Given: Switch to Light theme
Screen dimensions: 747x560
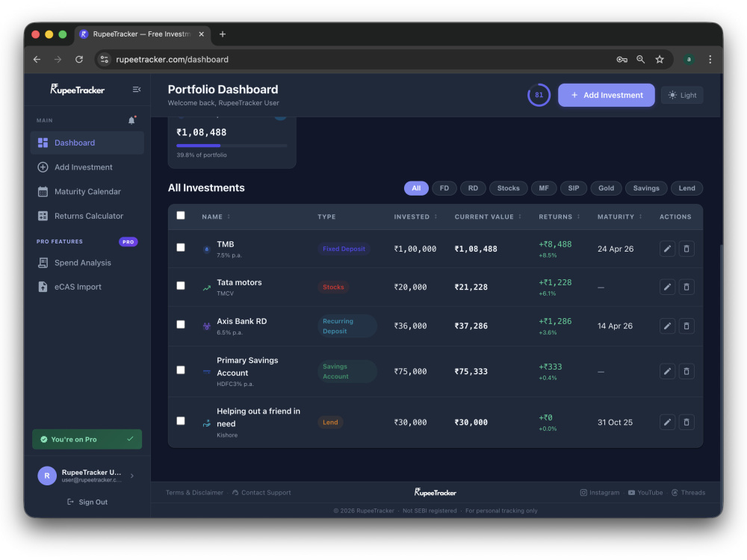Looking at the screenshot, I should tap(682, 96).
